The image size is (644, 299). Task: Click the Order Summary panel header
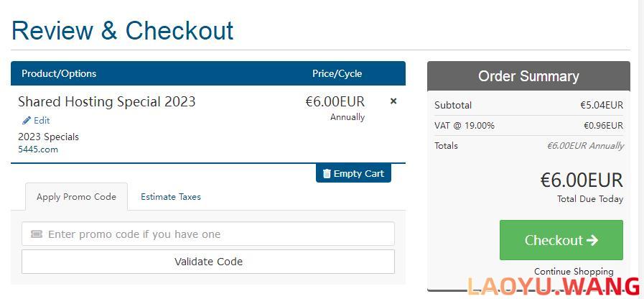click(528, 76)
